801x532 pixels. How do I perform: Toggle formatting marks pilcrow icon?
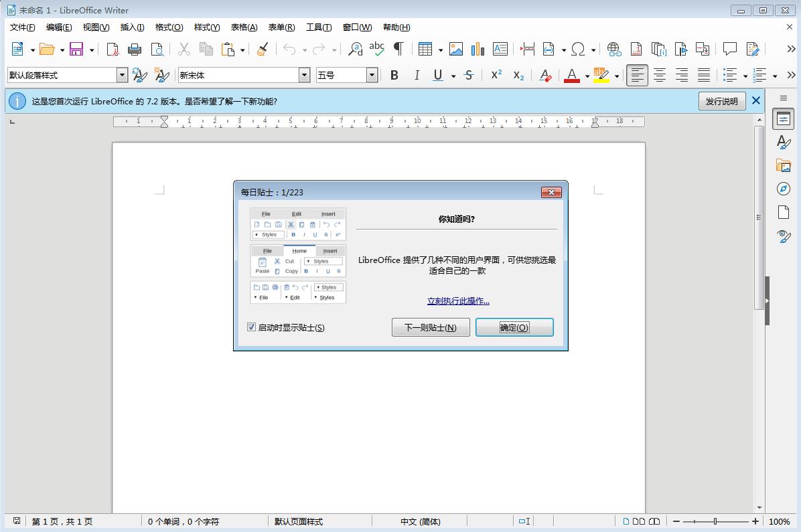click(399, 49)
